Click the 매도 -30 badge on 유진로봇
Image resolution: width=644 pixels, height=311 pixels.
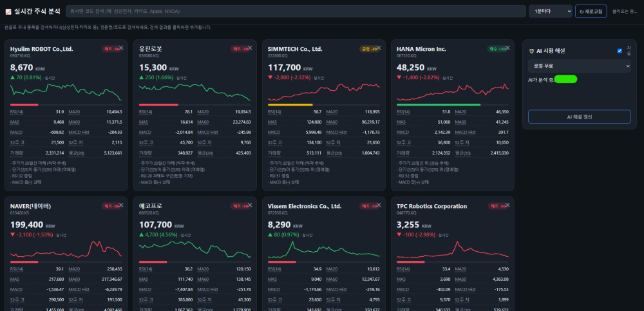coord(240,49)
